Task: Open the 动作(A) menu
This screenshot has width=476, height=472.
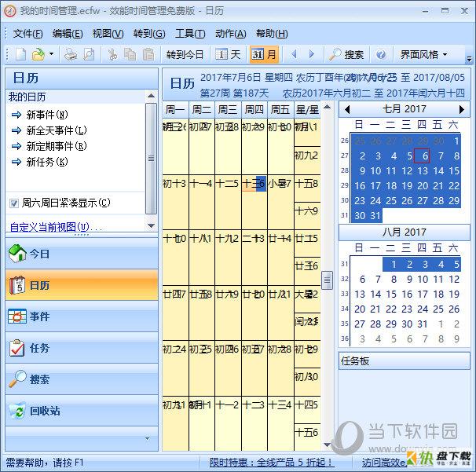Action: (231, 34)
